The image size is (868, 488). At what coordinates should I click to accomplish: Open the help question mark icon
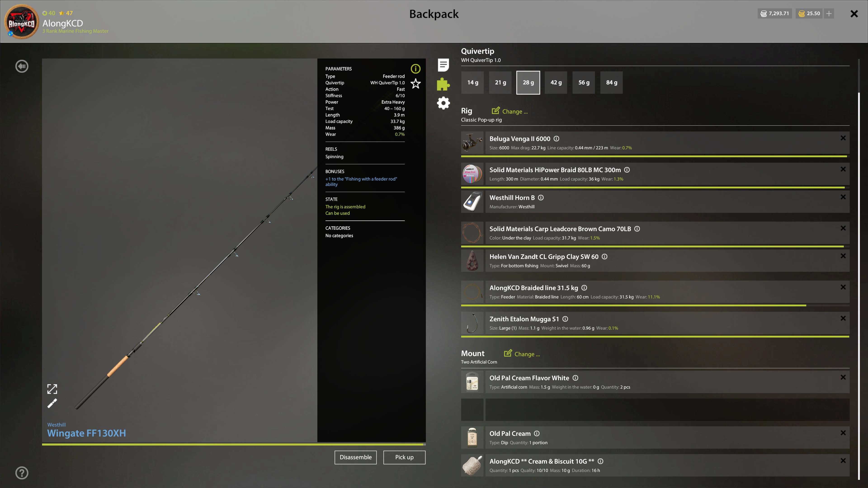tap(22, 473)
